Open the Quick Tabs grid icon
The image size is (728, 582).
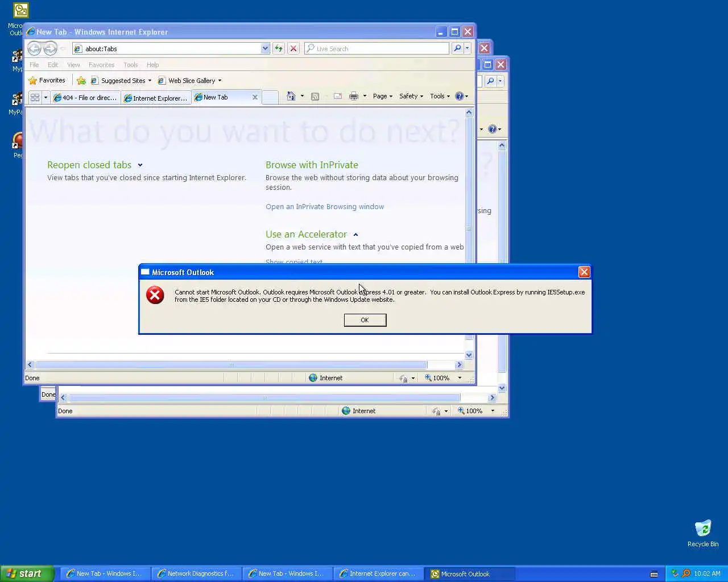pyautogui.click(x=35, y=97)
